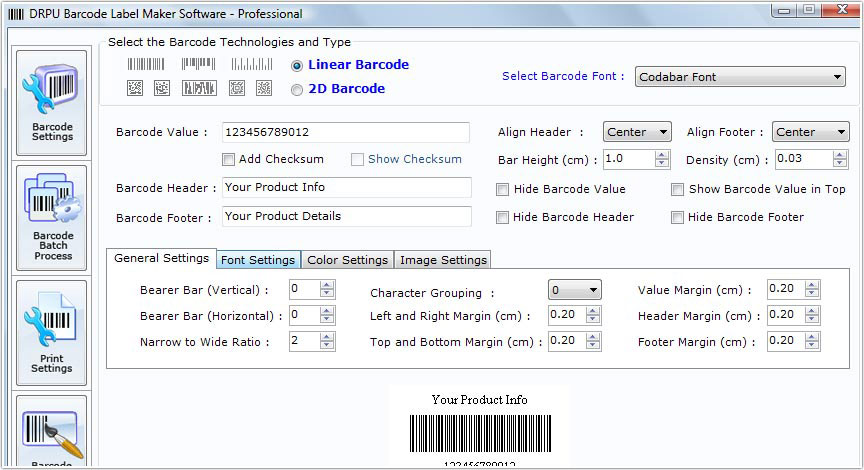This screenshot has width=864, height=470.
Task: Decrease Density value
Action: click(x=839, y=163)
